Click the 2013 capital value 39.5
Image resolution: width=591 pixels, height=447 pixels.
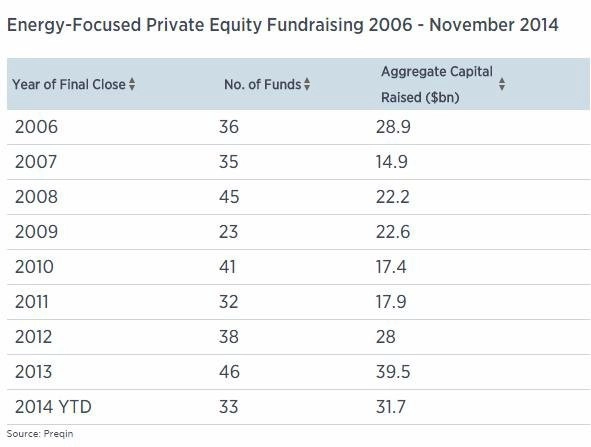393,372
